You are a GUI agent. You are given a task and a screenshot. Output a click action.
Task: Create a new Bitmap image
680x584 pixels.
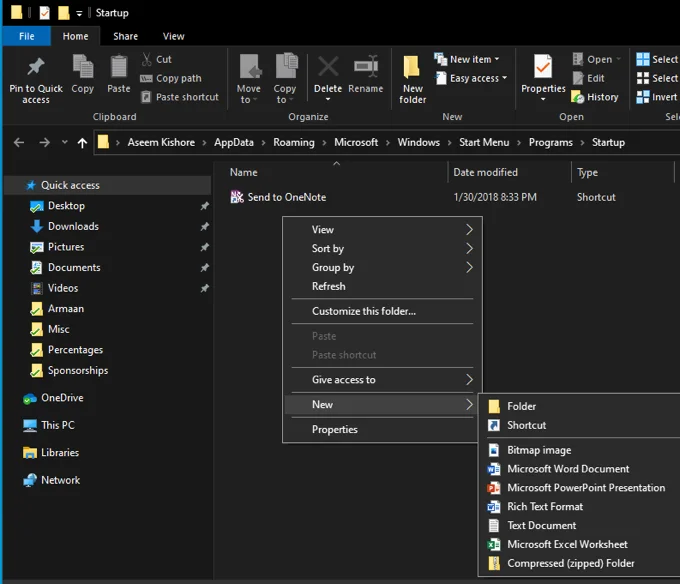[579, 450]
